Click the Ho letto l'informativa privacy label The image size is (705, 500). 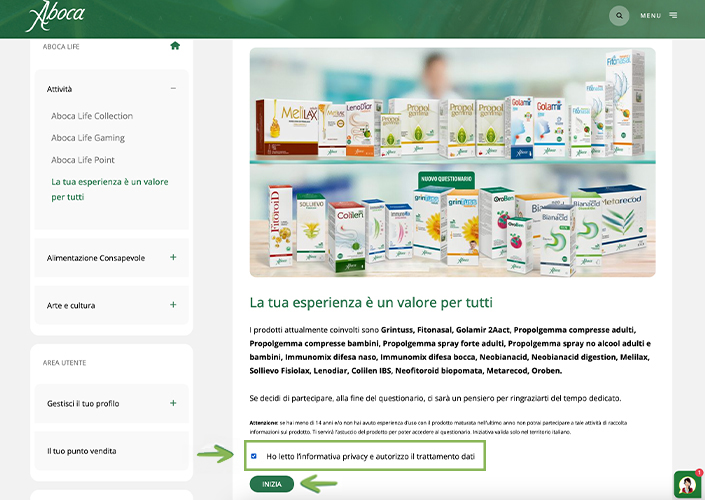point(370,456)
